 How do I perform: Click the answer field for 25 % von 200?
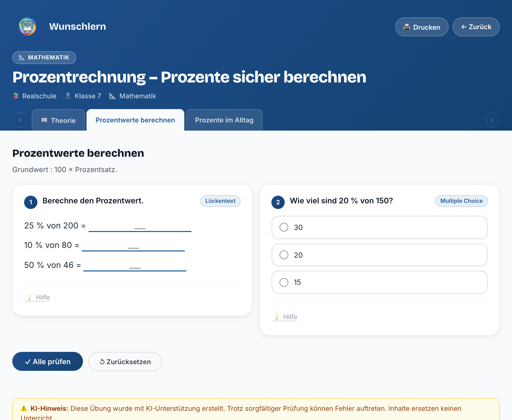coord(140,226)
